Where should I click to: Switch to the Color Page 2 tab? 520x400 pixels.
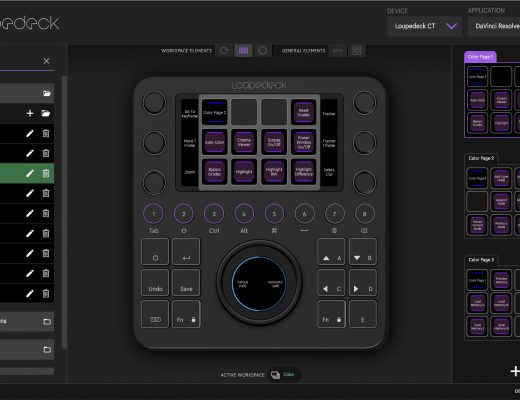(481, 158)
